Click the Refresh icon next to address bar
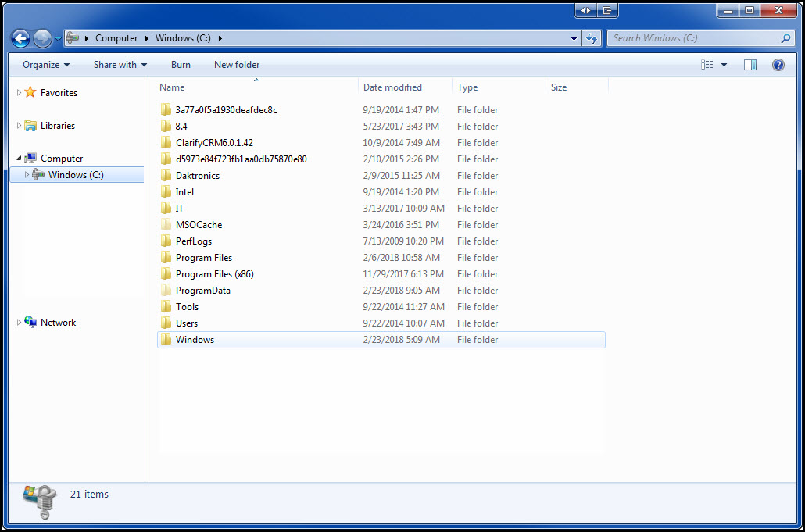Screen dimensions: 805x532 (592, 37)
